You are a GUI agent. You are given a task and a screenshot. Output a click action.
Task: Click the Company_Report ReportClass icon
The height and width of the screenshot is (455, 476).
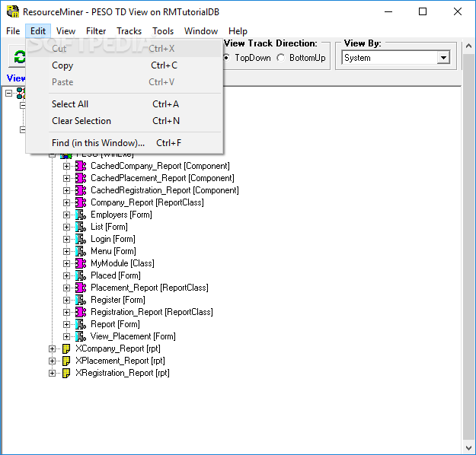coord(81,202)
